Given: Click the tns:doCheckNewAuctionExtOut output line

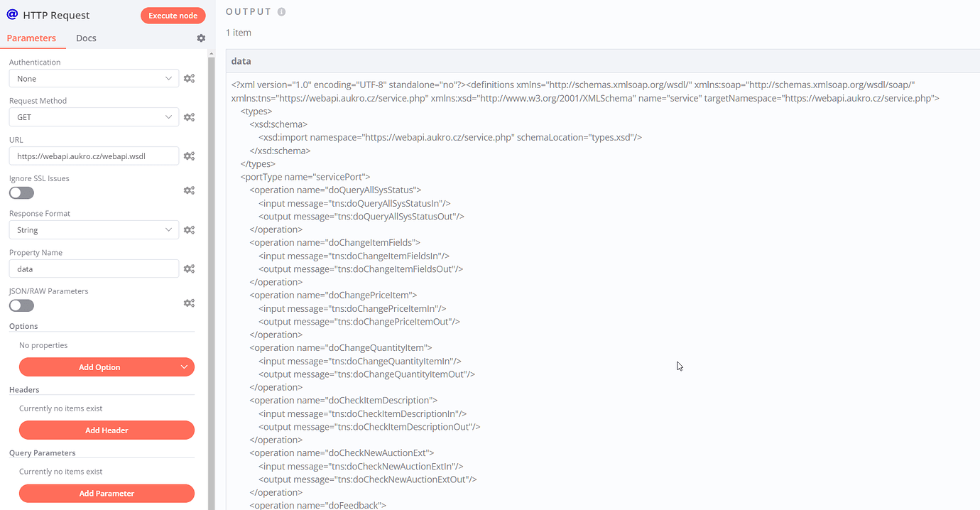Looking at the screenshot, I should pyautogui.click(x=368, y=479).
